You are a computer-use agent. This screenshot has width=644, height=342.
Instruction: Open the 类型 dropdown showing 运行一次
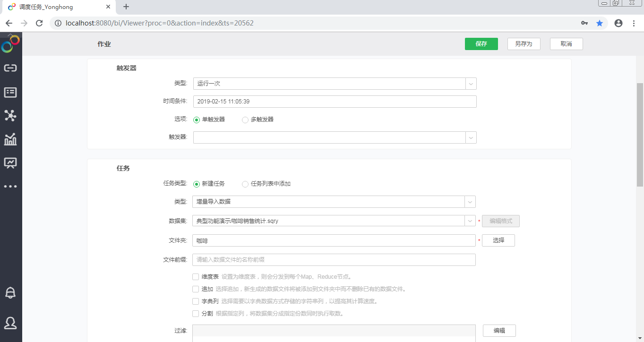tap(471, 83)
